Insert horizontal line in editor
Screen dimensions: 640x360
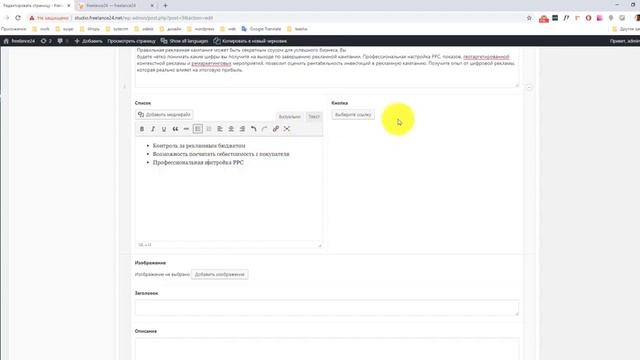[x=186, y=129]
